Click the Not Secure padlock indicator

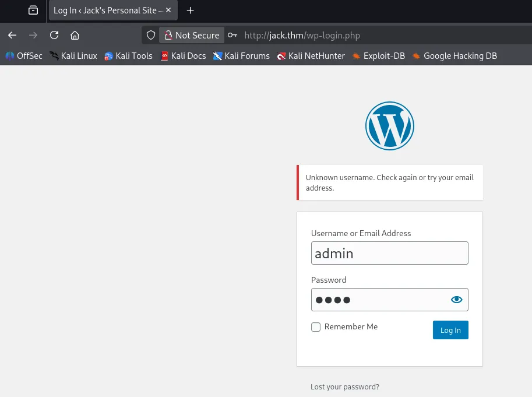click(192, 35)
